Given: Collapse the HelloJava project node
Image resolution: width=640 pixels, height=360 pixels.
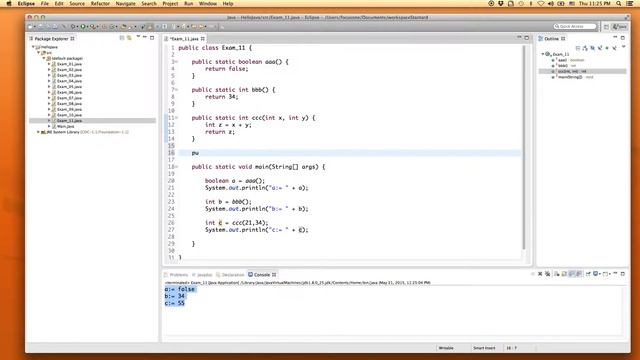Looking at the screenshot, I should click(33, 47).
